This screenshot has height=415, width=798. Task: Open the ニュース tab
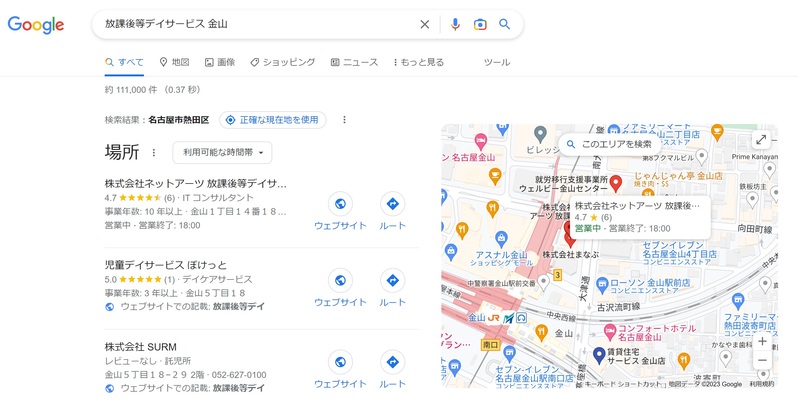(354, 62)
